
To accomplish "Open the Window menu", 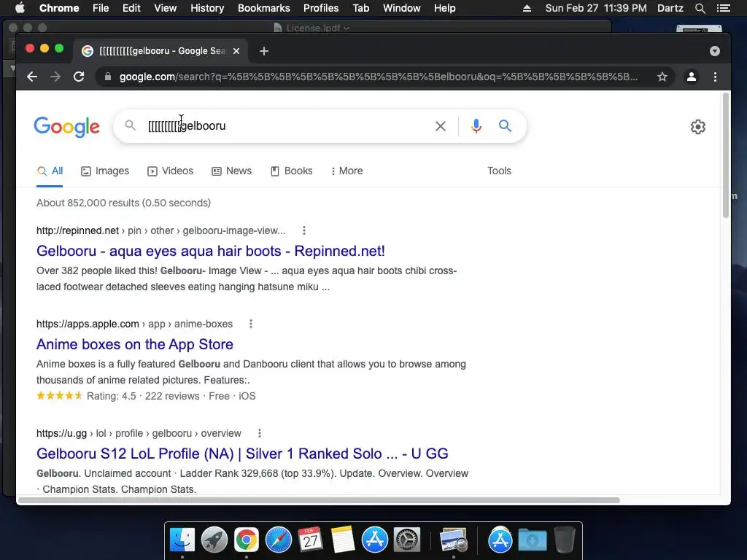I will (x=402, y=8).
